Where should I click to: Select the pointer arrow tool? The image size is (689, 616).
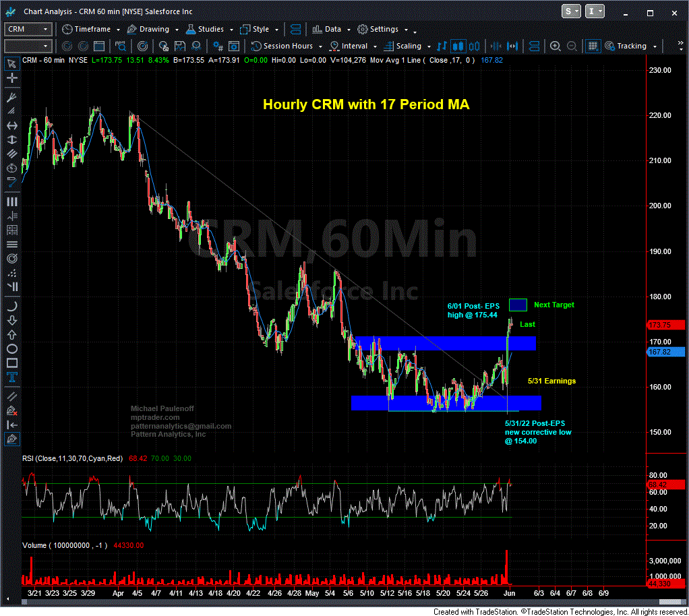click(x=12, y=64)
